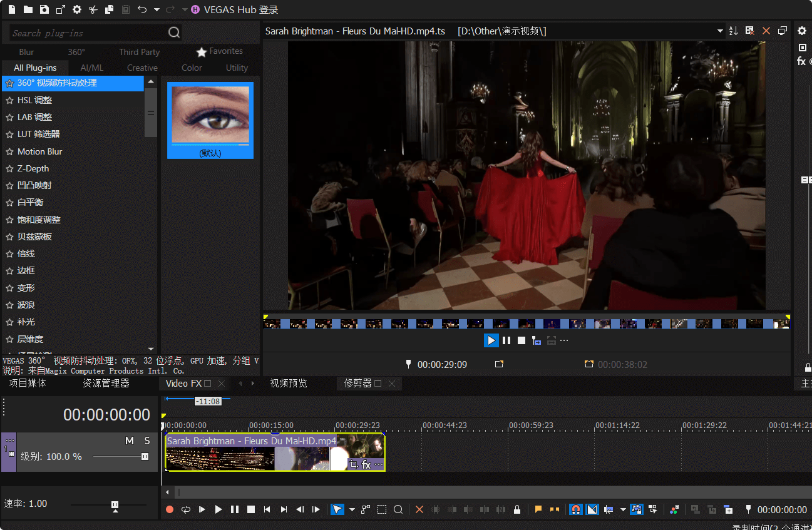Open the edit tool dropdown beside the arrow tool
The image size is (812, 530).
tap(351, 509)
